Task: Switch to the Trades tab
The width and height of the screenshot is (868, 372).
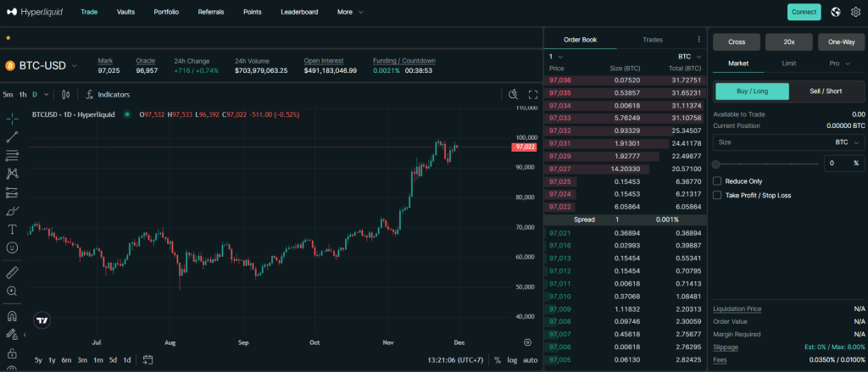Action: (x=653, y=39)
